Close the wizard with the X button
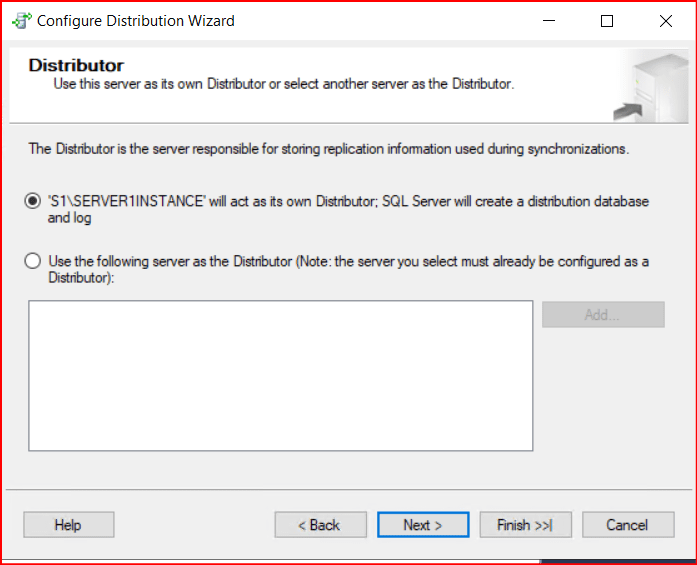697x565 pixels. tap(666, 20)
